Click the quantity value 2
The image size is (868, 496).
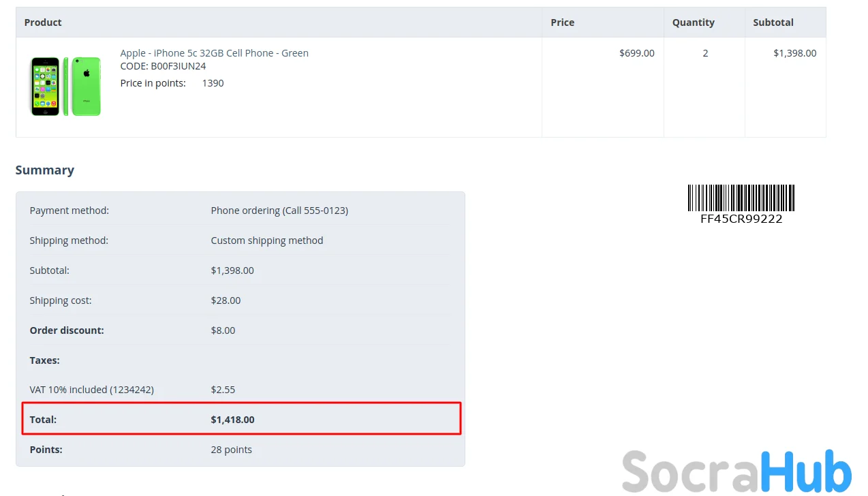[x=705, y=53]
